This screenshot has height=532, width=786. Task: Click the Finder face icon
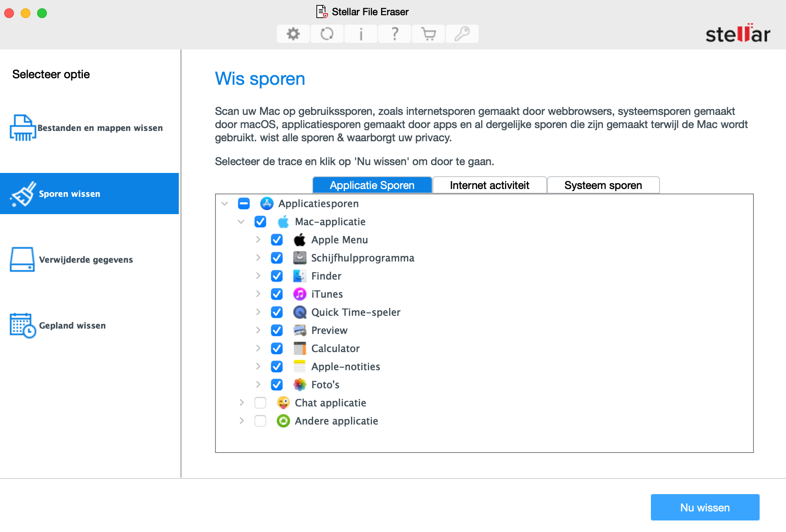(300, 276)
